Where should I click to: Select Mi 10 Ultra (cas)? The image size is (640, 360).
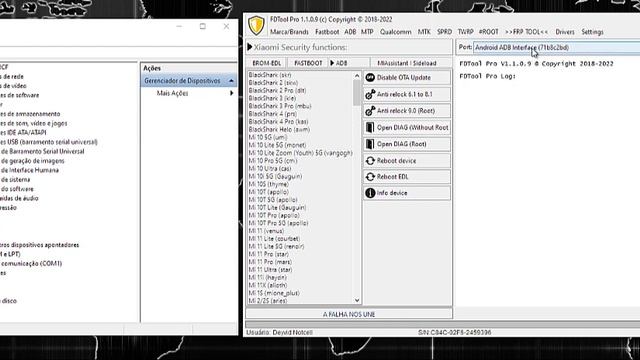[270, 169]
